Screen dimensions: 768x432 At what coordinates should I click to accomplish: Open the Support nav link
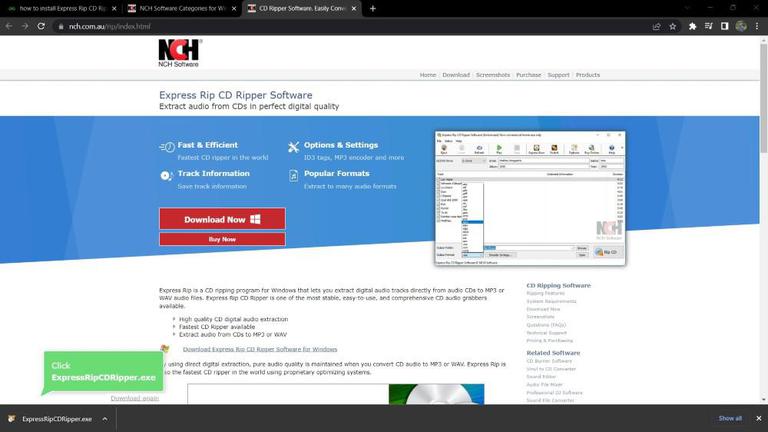558,75
